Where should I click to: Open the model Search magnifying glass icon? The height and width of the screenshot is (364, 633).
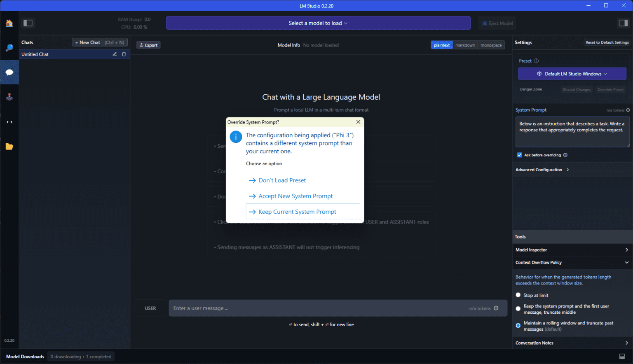pos(9,47)
